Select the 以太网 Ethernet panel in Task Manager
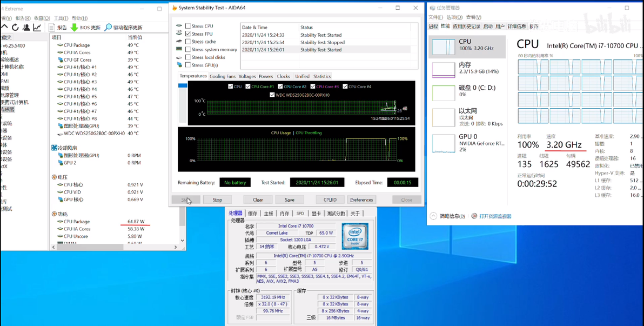The width and height of the screenshot is (644, 326). 467,117
